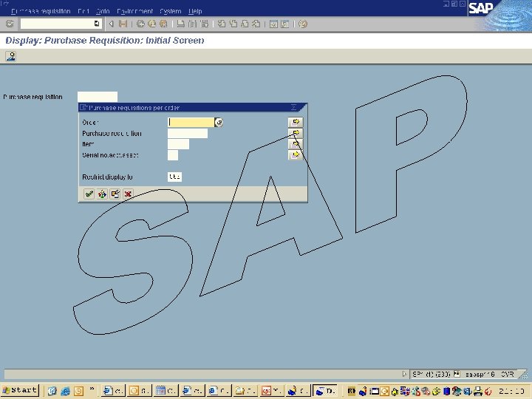Screen dimensions: 532x399
Task: Click the toolbar Help question mark icon
Action: [x=303, y=24]
